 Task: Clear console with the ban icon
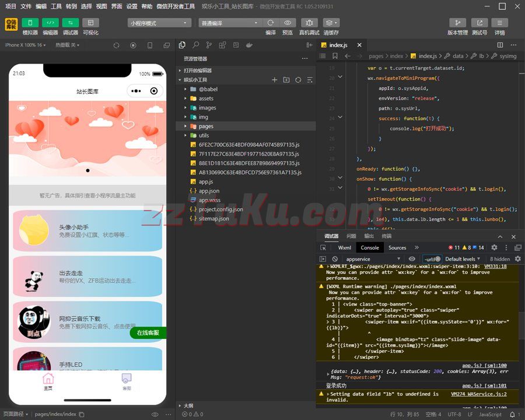[335, 259]
